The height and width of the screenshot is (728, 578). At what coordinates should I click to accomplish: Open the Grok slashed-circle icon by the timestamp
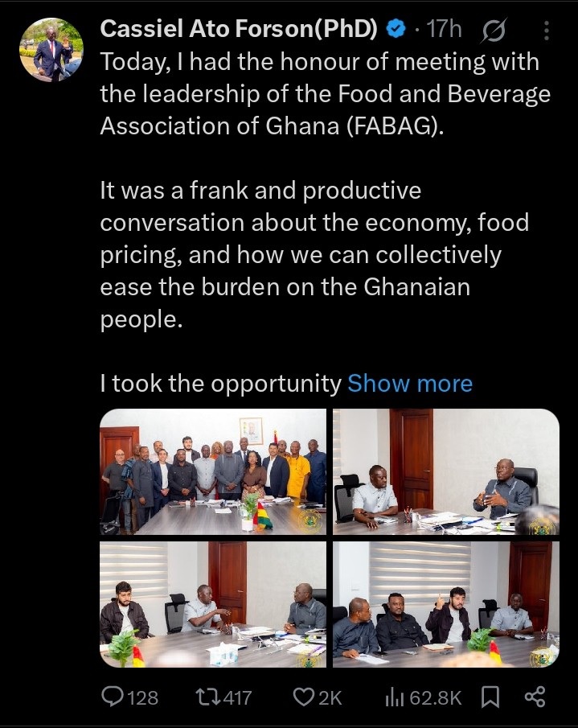pyautogui.click(x=494, y=31)
